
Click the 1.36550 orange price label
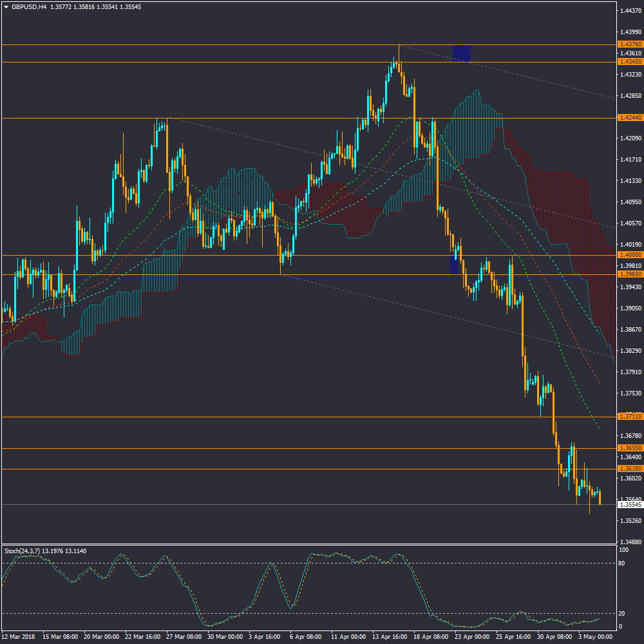630,448
